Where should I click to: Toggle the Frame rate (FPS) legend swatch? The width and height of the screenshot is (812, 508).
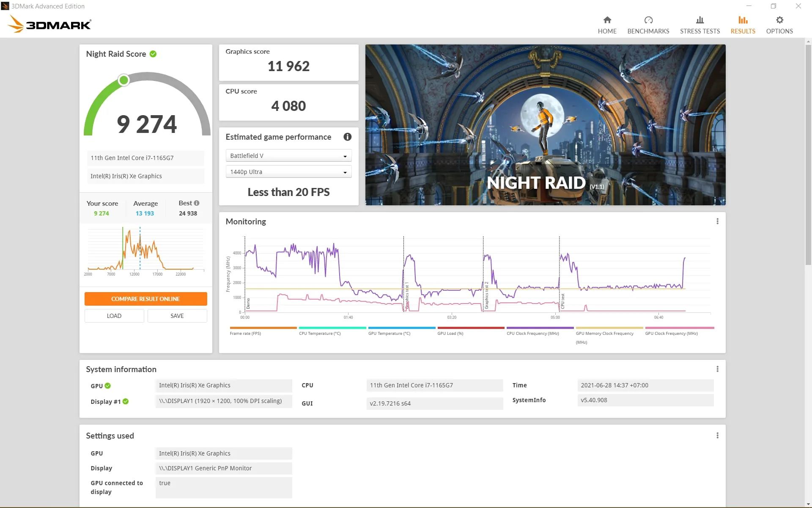pyautogui.click(x=263, y=328)
